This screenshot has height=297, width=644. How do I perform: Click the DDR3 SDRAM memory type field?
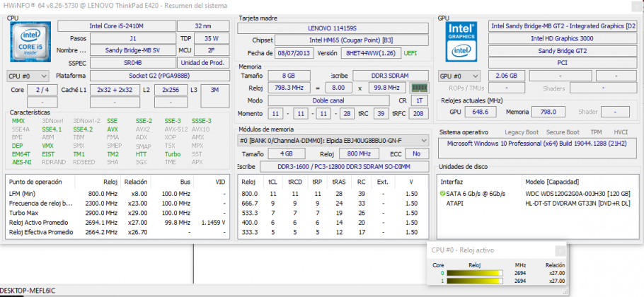[x=390, y=76]
